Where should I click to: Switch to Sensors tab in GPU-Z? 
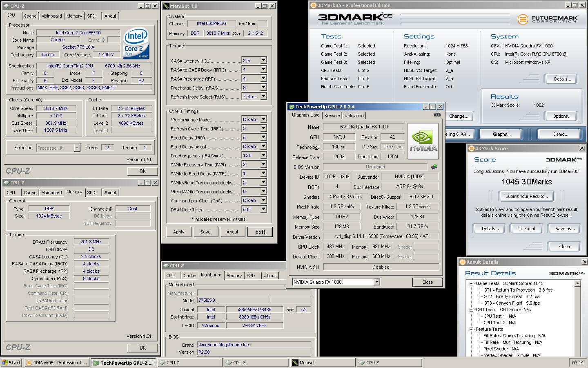click(x=332, y=116)
